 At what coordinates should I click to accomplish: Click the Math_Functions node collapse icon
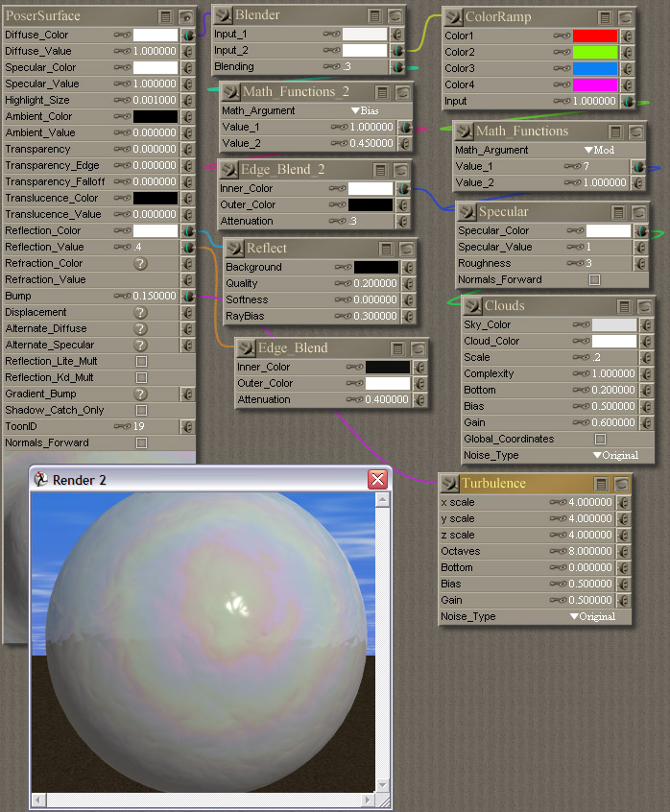pos(464,131)
